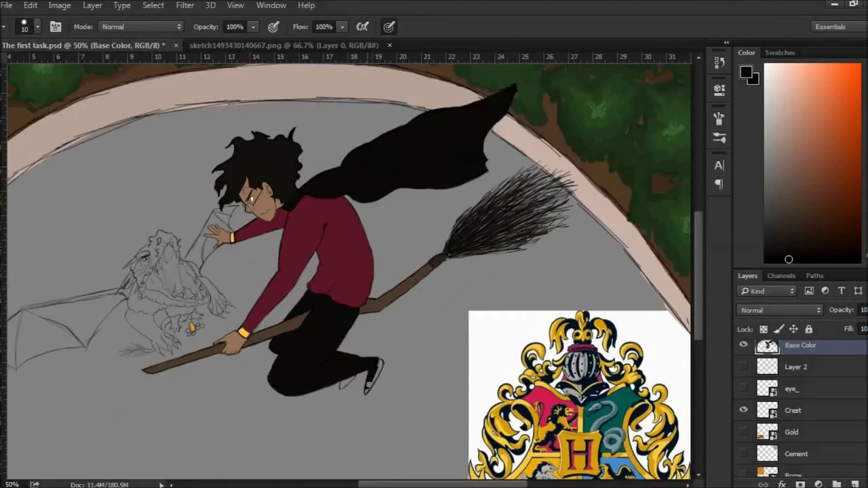Open the layer blend mode Normal dropdown
Viewport: 868px width, 488px height.
[x=780, y=310]
